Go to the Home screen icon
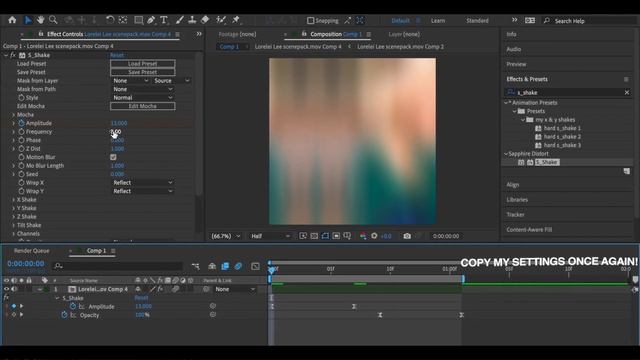The image size is (640, 360). [x=12, y=20]
